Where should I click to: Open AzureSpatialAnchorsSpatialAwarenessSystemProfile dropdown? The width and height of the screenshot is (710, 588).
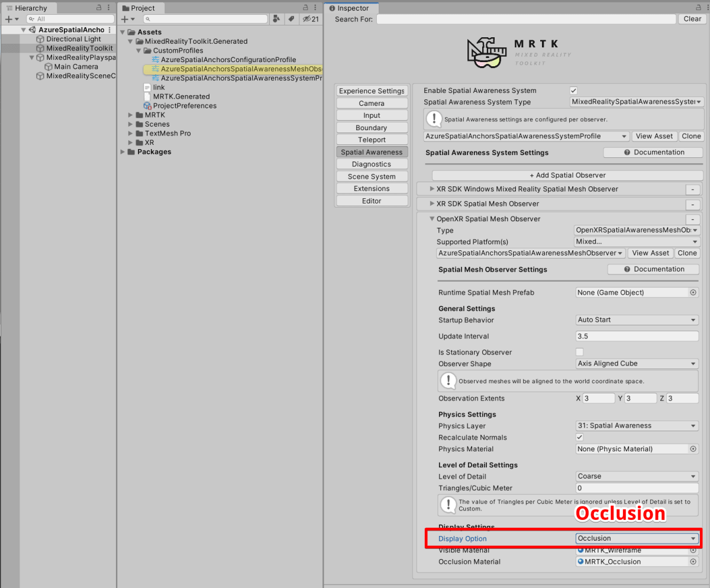pos(527,136)
